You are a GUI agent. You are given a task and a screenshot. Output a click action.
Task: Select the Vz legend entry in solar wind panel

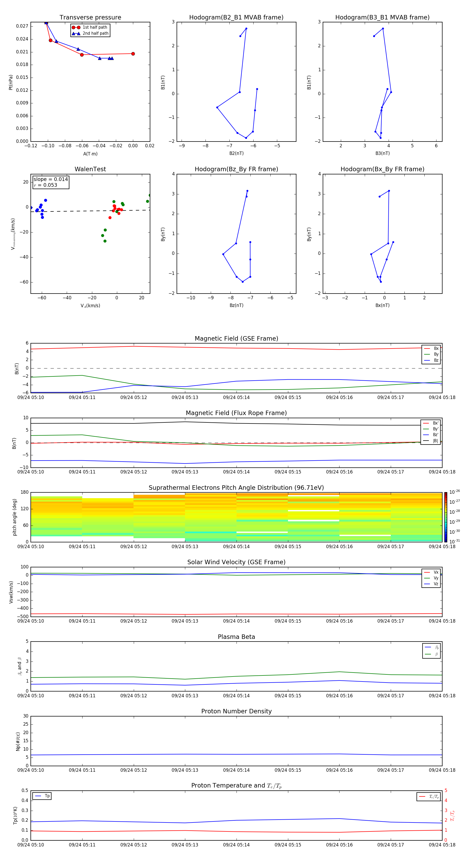click(x=431, y=584)
